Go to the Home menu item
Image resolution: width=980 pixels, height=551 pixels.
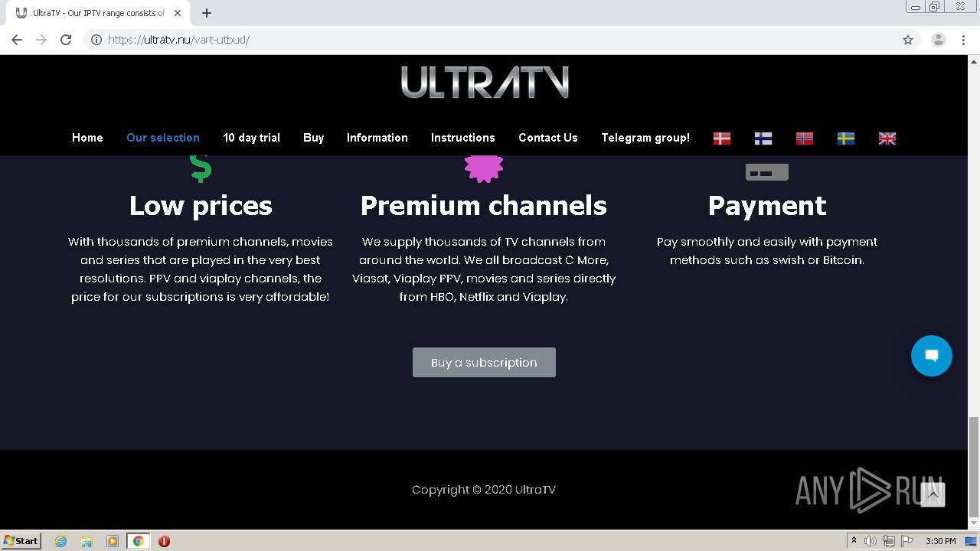[87, 138]
